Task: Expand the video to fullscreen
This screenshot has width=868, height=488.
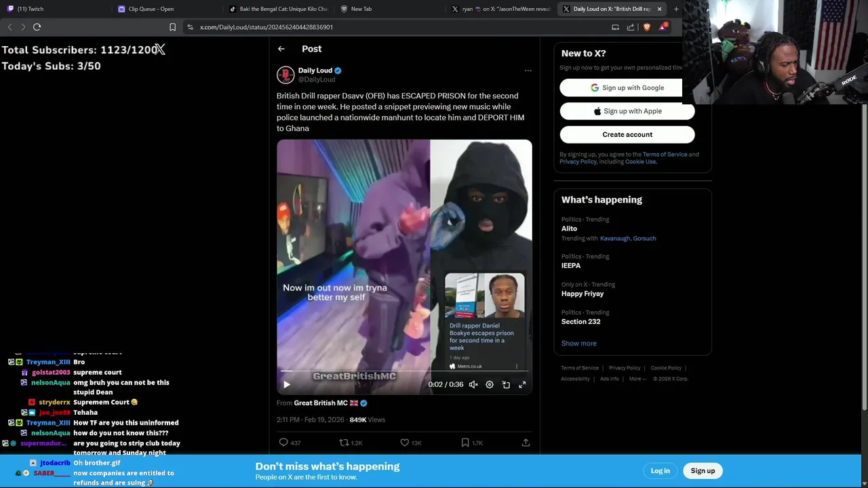Action: pos(522,384)
